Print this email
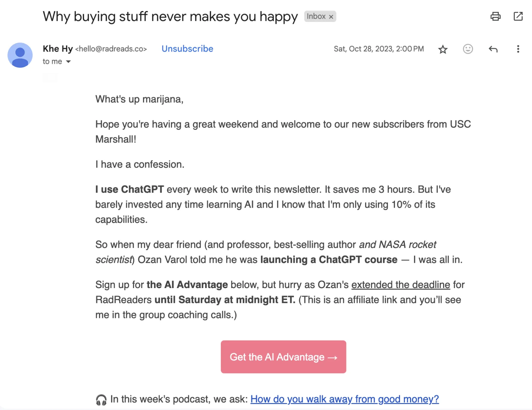532x410 pixels. 495,16
